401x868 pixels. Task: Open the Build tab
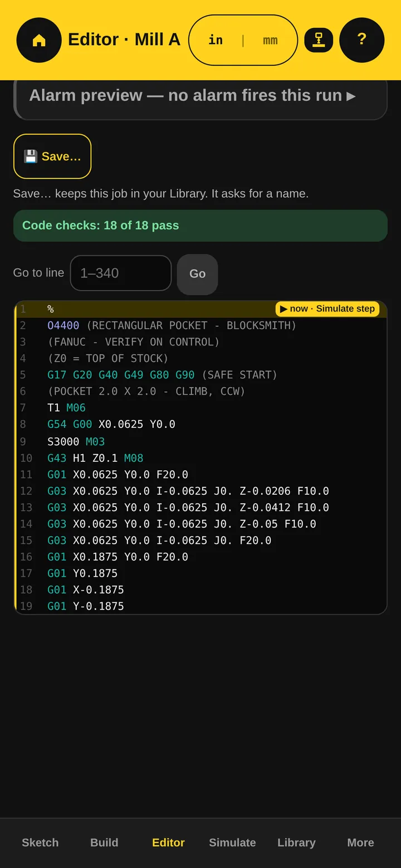click(x=104, y=842)
